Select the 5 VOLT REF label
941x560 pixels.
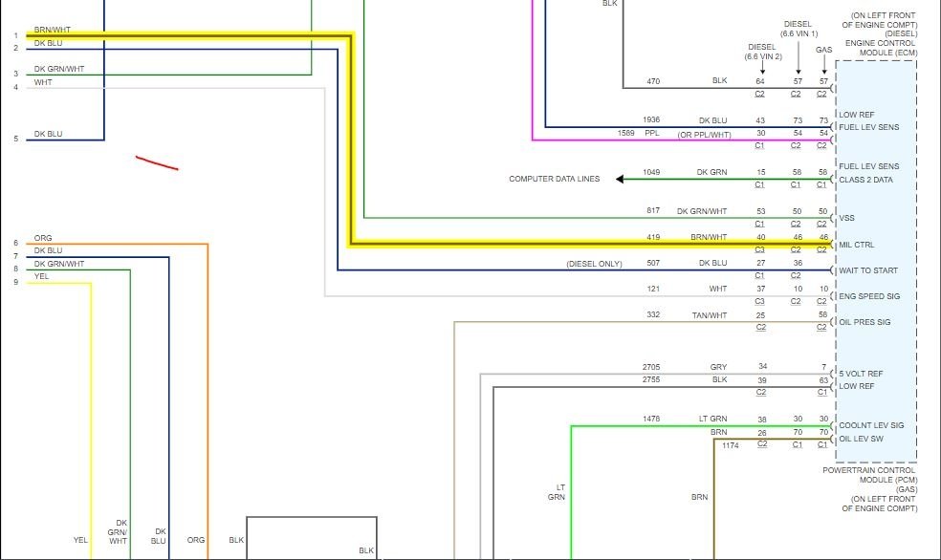click(x=861, y=374)
